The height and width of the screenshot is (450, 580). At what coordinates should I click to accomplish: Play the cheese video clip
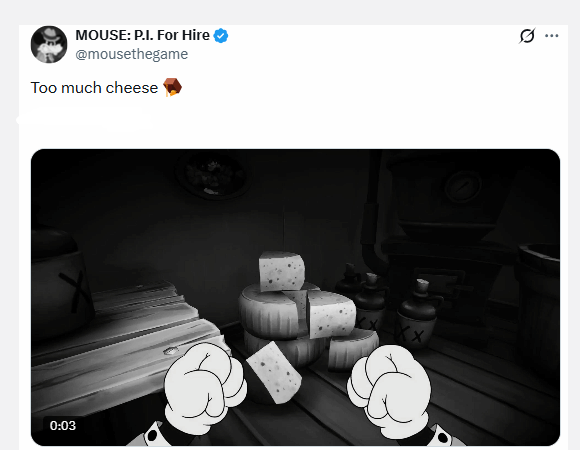(295, 297)
